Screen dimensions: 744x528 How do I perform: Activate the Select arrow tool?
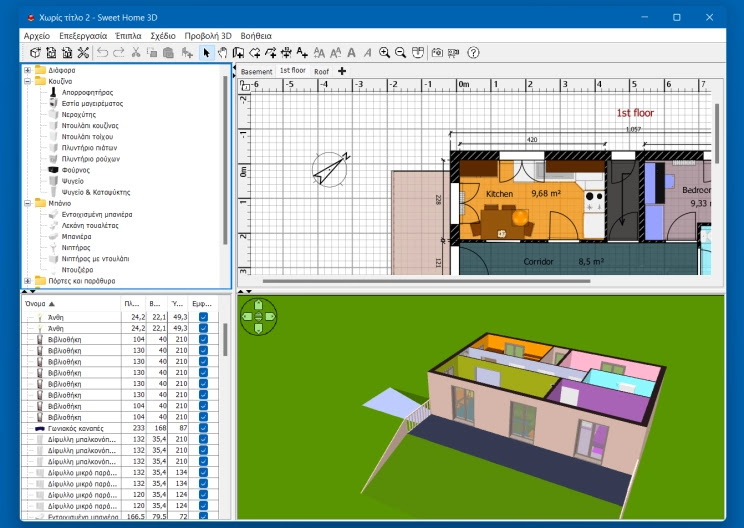(x=206, y=53)
